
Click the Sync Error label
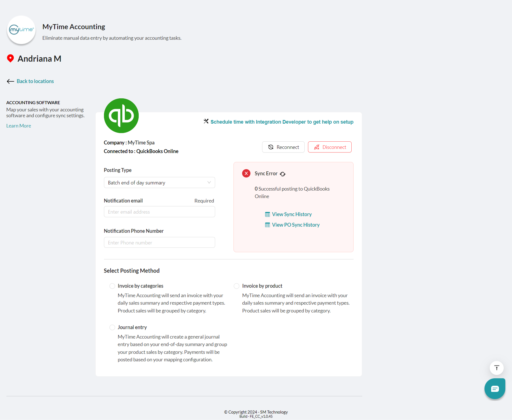[x=266, y=173]
